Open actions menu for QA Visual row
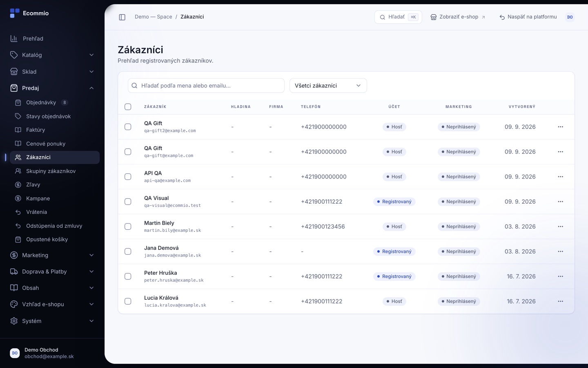588x368 pixels. [560, 202]
